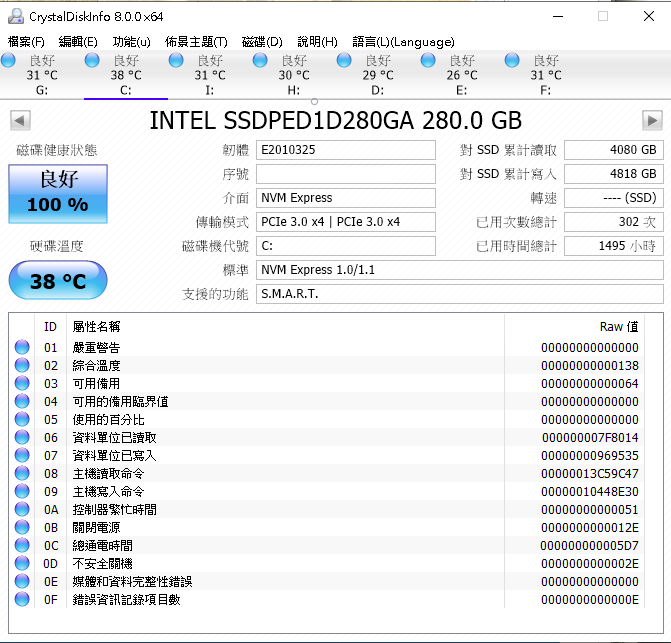Screen dimensions: 671x643
Task: Select the 總通電時間 attribute name
Action: [x=102, y=545]
